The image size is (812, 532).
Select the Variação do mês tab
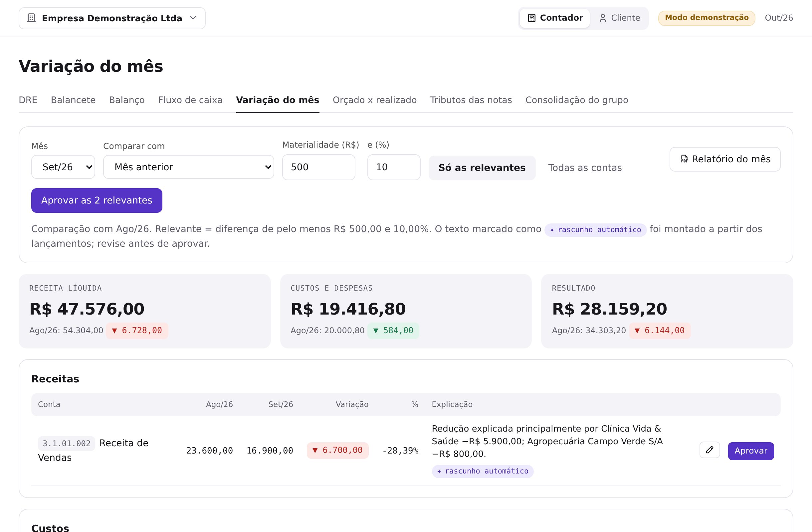tap(278, 100)
